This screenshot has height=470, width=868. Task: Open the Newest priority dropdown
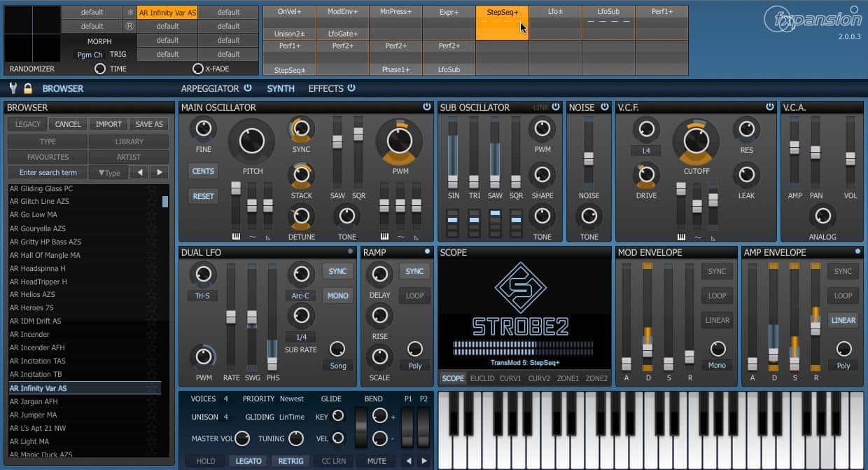tap(292, 399)
